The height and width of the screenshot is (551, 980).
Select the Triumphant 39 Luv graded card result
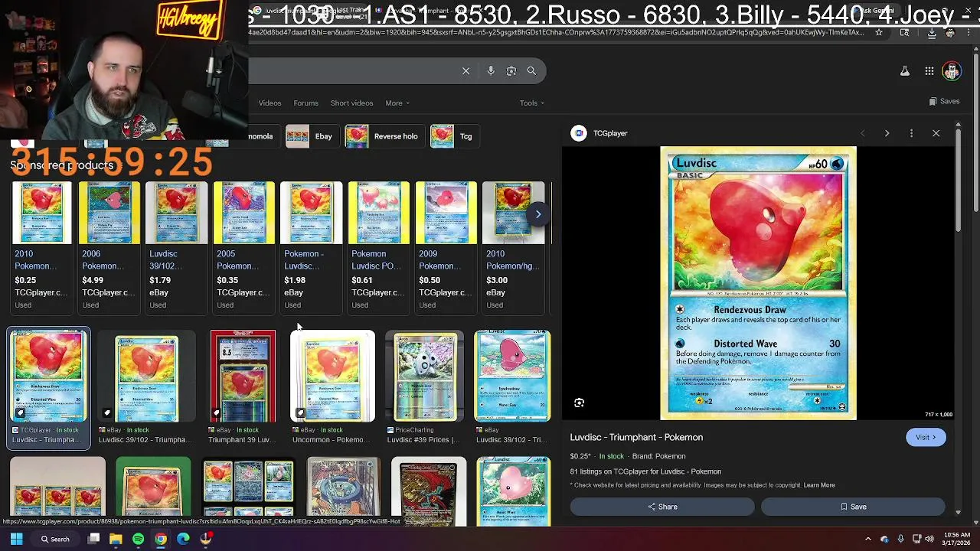(243, 388)
